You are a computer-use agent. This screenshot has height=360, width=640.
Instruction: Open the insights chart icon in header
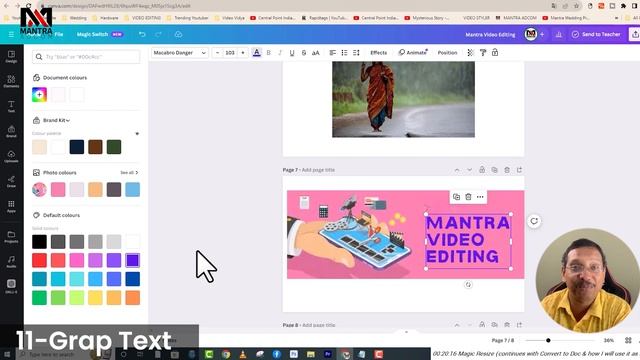click(x=559, y=35)
